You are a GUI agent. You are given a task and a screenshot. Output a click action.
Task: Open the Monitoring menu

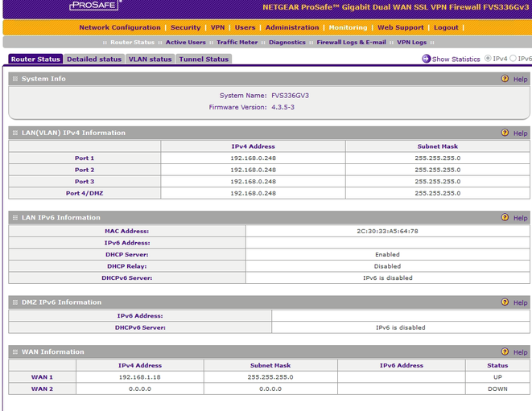click(x=348, y=27)
